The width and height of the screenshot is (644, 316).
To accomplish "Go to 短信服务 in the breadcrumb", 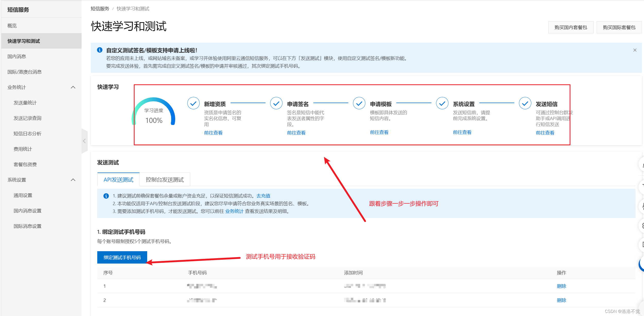I will point(100,9).
